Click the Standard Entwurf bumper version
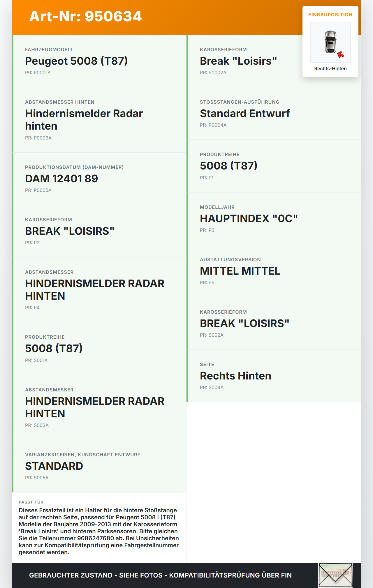The width and height of the screenshot is (373, 588). (x=245, y=114)
